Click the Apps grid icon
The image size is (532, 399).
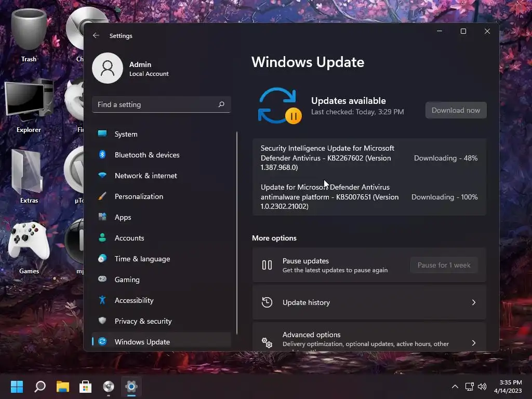(x=102, y=217)
